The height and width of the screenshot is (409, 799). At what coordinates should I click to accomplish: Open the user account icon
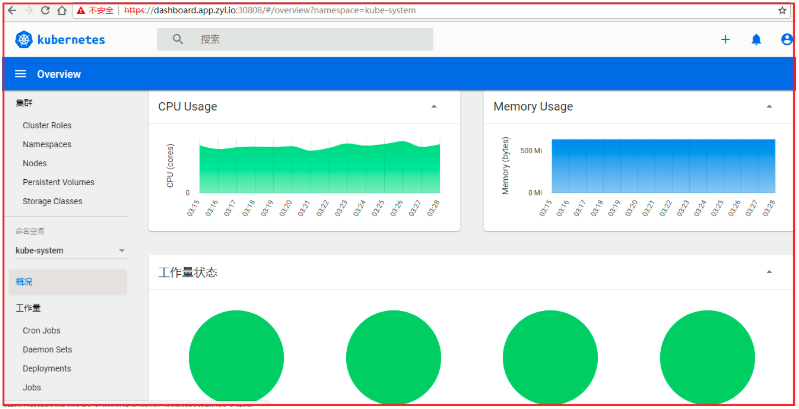(x=787, y=39)
